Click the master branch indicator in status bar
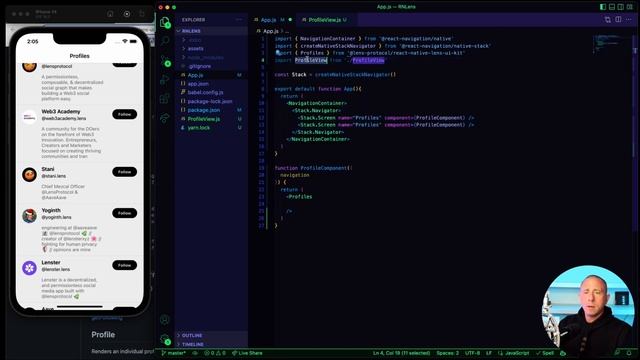 173,353
